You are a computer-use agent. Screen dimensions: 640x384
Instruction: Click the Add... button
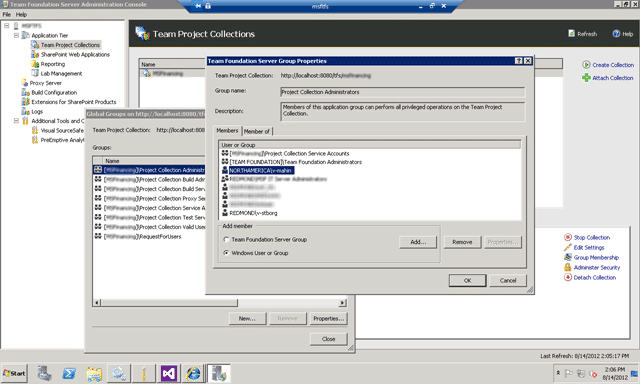pyautogui.click(x=418, y=242)
